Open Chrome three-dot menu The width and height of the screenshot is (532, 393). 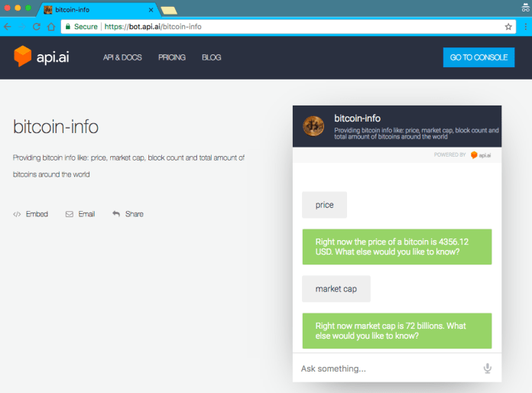(x=524, y=26)
